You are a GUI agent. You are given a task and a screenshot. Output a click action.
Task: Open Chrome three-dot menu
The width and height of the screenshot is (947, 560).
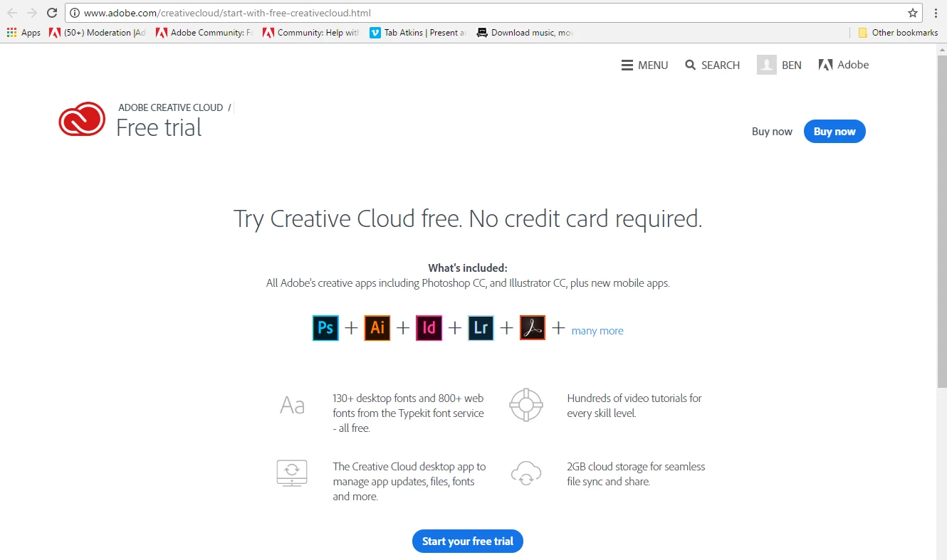coord(936,13)
